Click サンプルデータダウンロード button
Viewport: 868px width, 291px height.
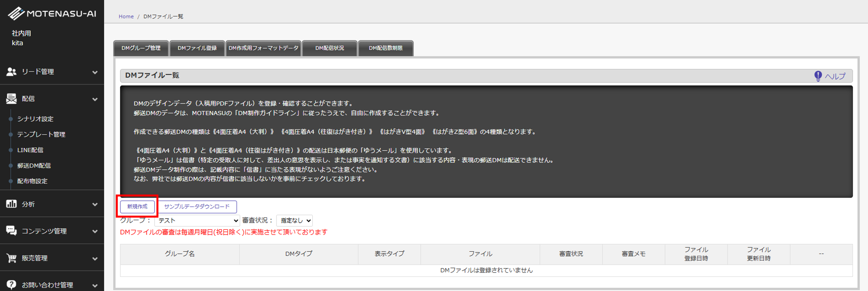coord(197,206)
